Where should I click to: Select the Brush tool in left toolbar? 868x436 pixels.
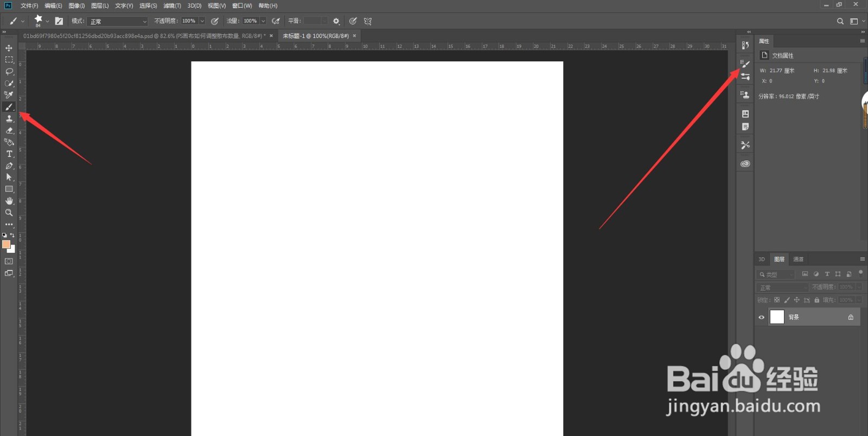coord(9,107)
